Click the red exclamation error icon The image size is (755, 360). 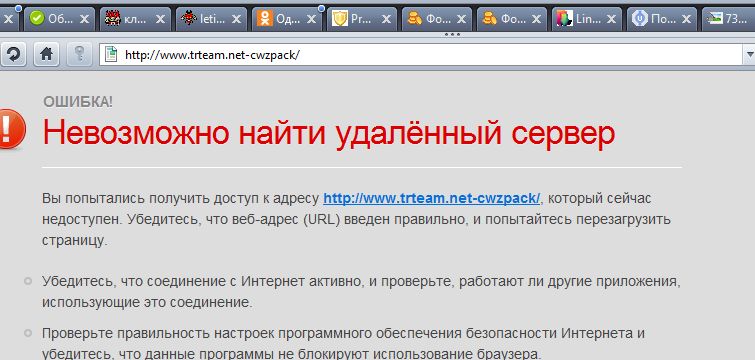[11, 129]
